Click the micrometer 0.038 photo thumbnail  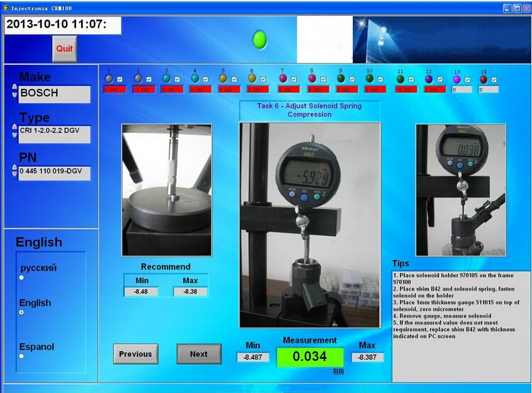coord(461,190)
